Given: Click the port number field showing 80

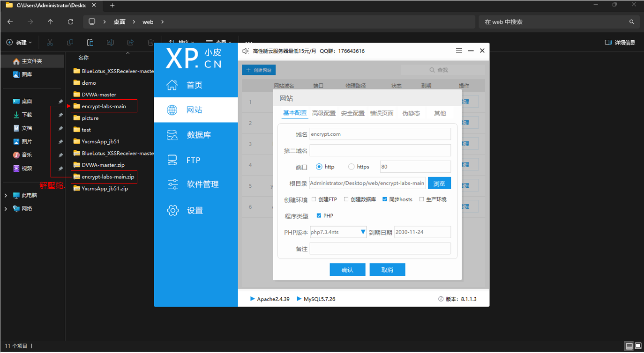Looking at the screenshot, I should click(415, 167).
